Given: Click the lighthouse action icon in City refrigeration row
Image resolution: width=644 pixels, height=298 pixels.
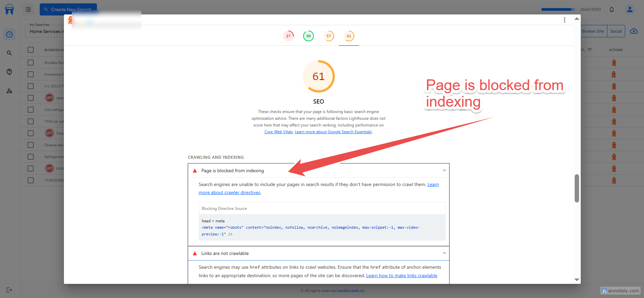Looking at the screenshot, I should pyautogui.click(x=614, y=110).
